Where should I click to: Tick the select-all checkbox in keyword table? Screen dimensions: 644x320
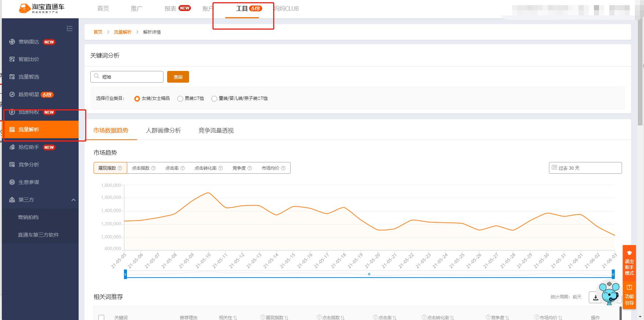(102, 317)
